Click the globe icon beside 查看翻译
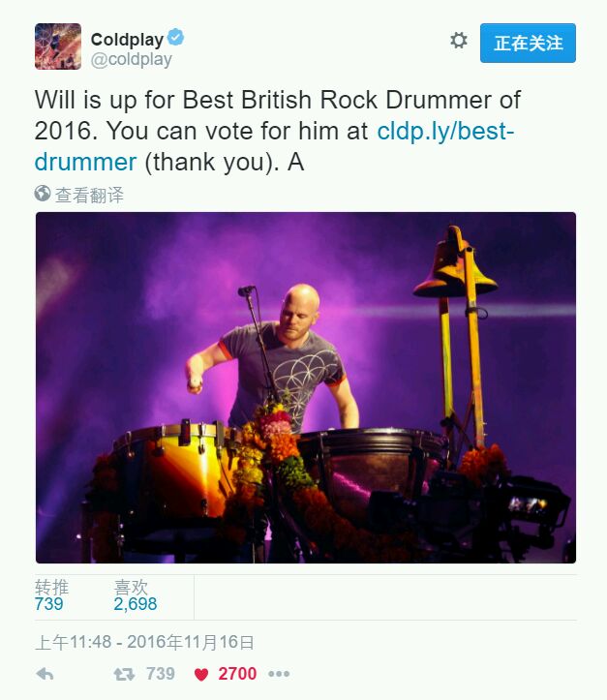This screenshot has height=700, width=607. (43, 194)
